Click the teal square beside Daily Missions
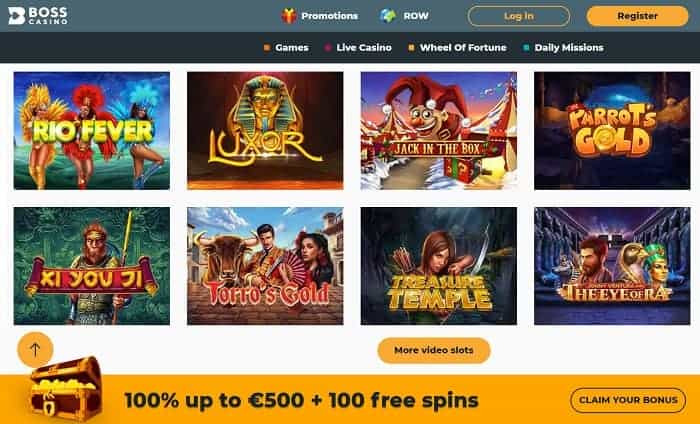 (x=526, y=48)
